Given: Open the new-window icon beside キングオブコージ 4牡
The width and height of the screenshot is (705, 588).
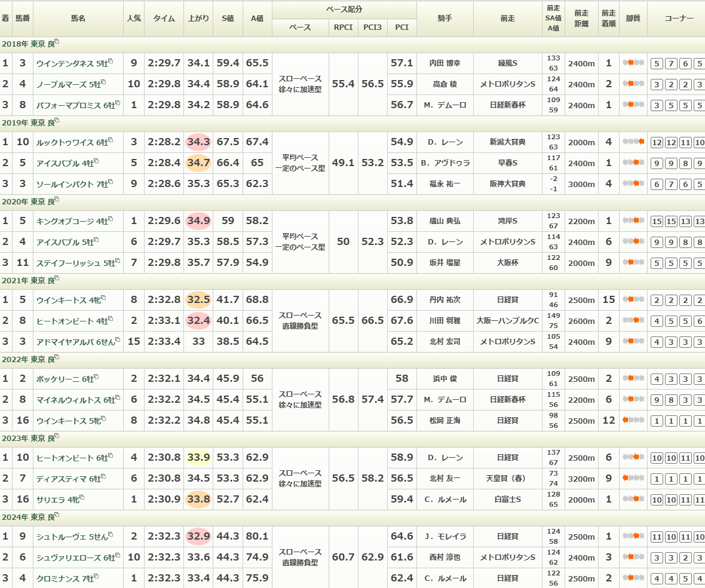Looking at the screenshot, I should click(x=112, y=219).
